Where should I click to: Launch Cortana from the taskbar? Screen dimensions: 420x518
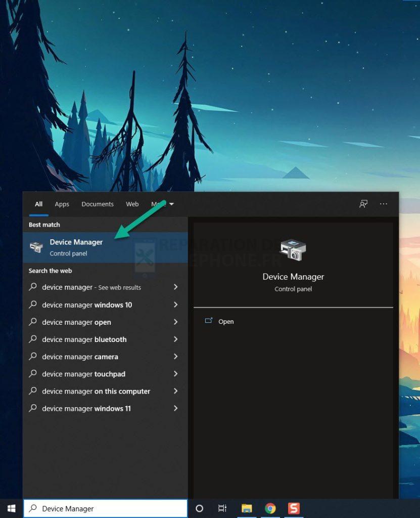199,508
